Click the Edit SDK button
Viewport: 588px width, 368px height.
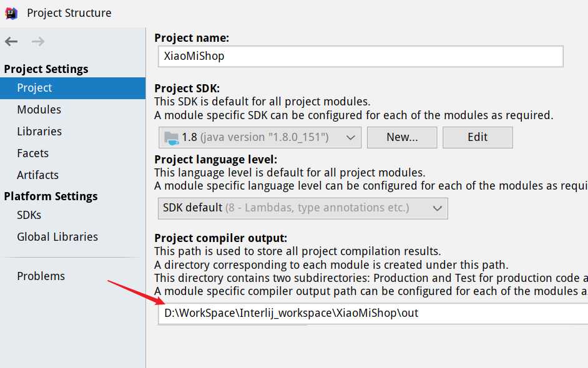click(x=478, y=137)
